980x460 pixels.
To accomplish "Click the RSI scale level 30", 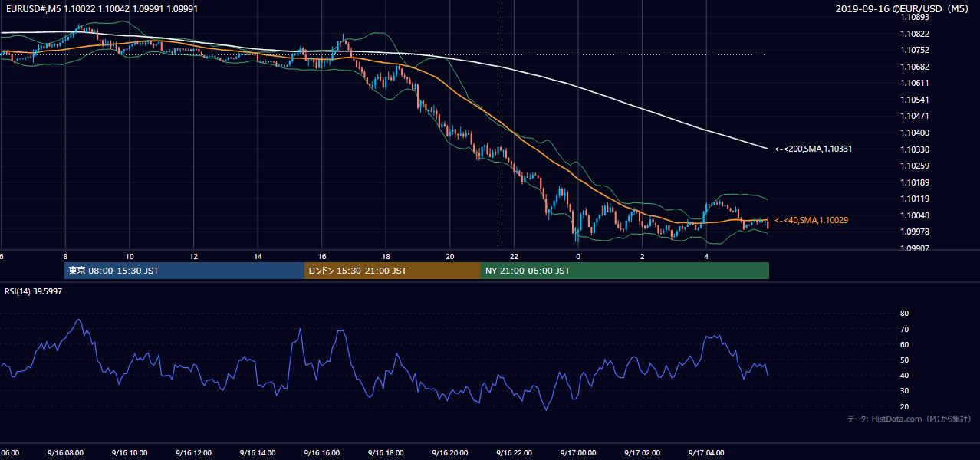I will point(905,391).
